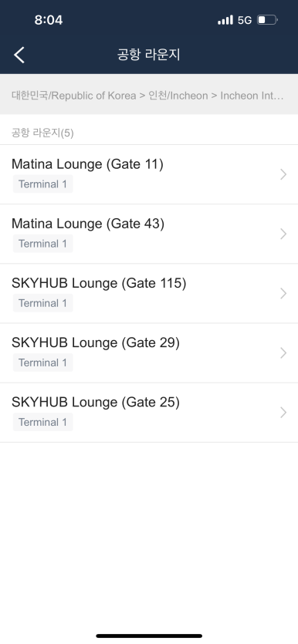Choose SKYHUB Lounge (Gate 25) entry
This screenshot has height=644, width=298.
pos(149,413)
